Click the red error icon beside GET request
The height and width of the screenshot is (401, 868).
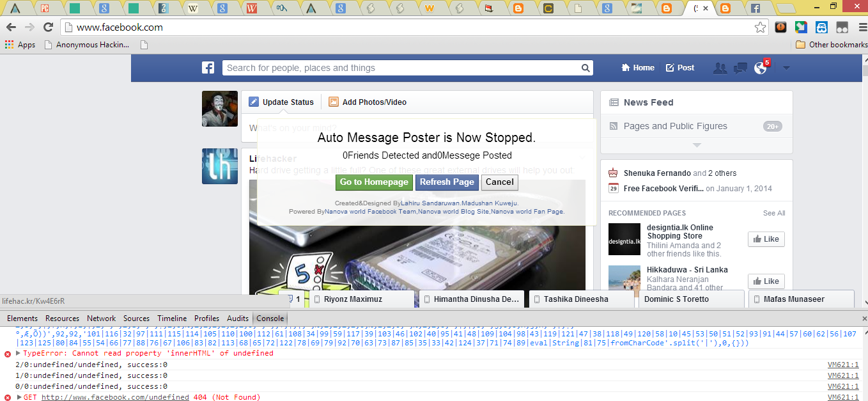(x=8, y=397)
